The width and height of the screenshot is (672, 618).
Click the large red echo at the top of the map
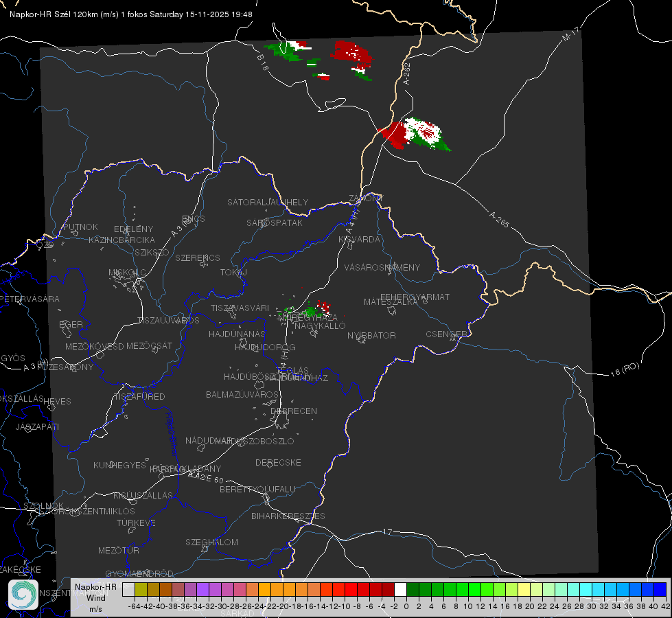coord(351,51)
